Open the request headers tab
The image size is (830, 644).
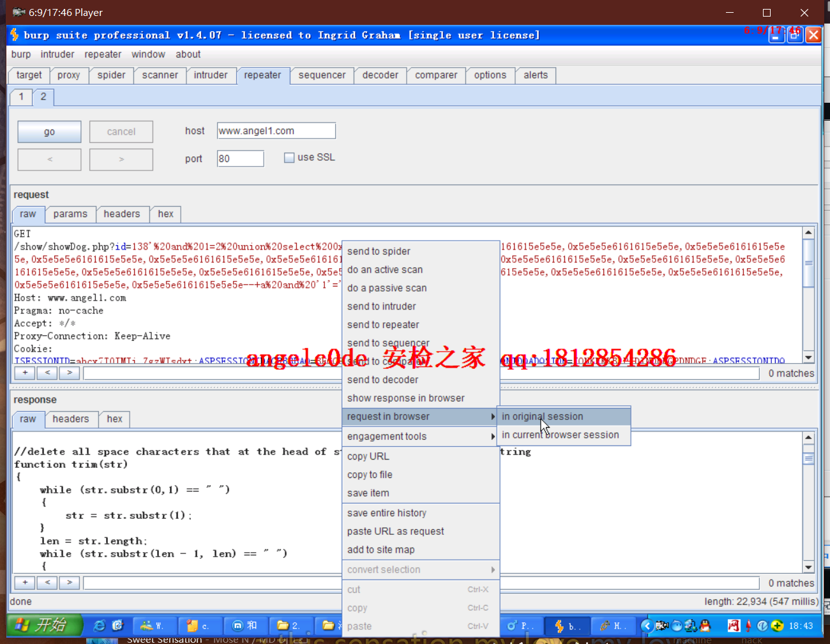(122, 214)
